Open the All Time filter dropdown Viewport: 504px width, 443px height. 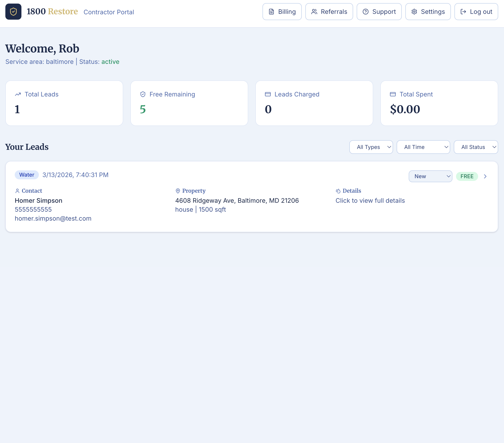(x=423, y=147)
